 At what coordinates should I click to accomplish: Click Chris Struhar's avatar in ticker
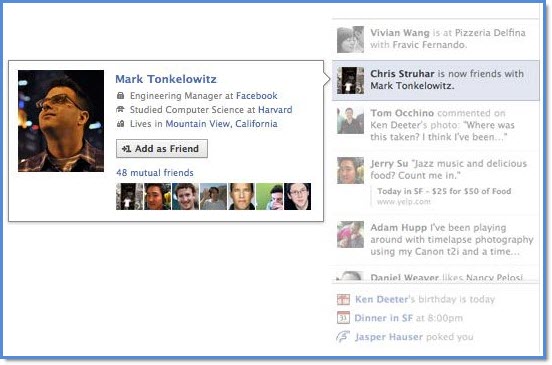[350, 80]
